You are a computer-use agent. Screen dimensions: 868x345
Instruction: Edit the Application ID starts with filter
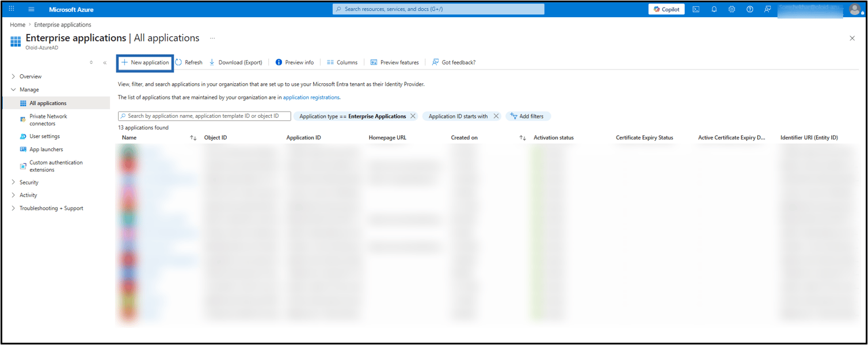[x=458, y=116]
